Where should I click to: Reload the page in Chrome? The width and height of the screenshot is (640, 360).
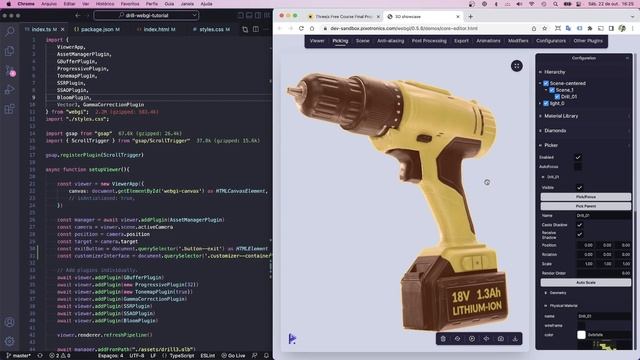point(301,29)
